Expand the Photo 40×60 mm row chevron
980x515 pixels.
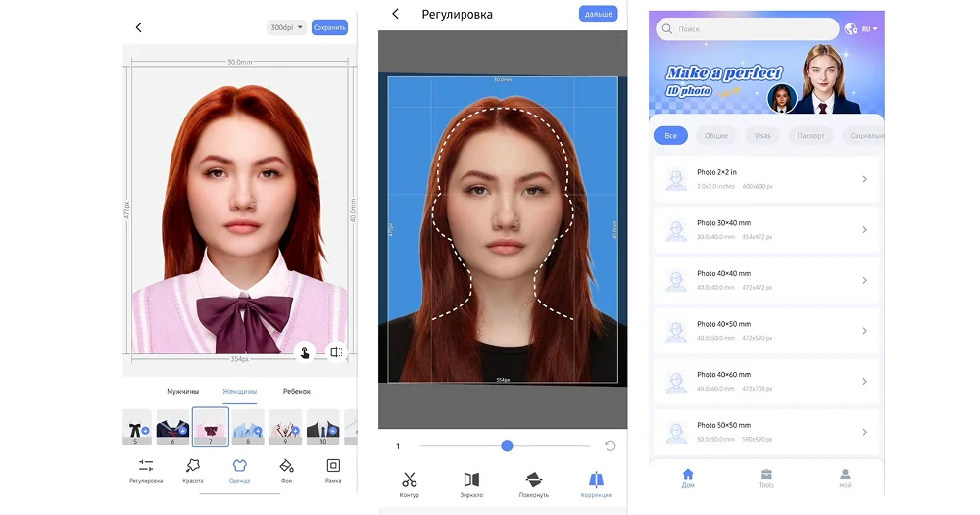(865, 382)
